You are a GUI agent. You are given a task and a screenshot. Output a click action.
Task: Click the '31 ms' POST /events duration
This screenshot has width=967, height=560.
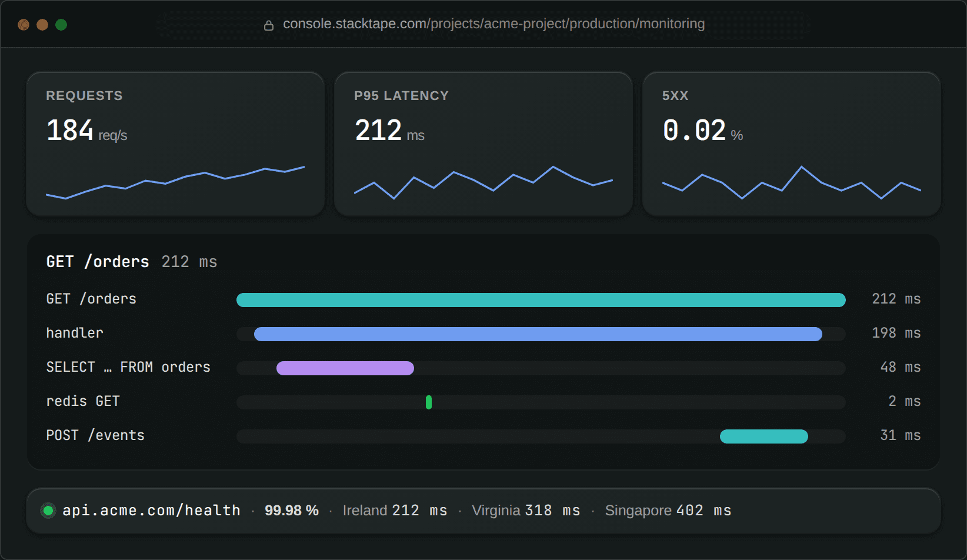coord(901,435)
